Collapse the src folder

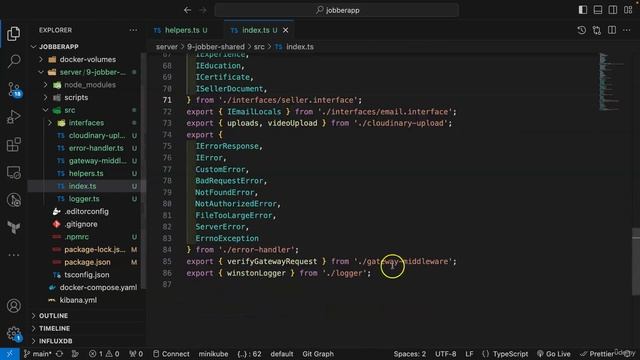coord(45,110)
